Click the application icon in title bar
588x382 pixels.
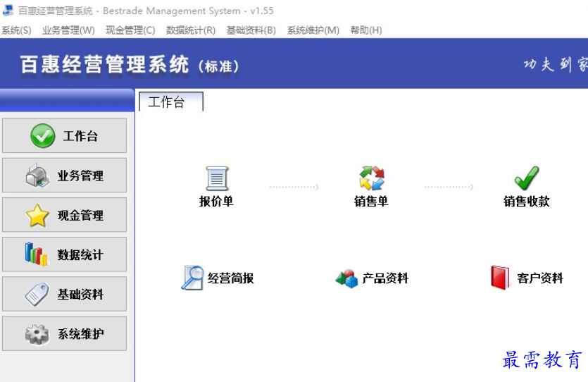(8, 10)
